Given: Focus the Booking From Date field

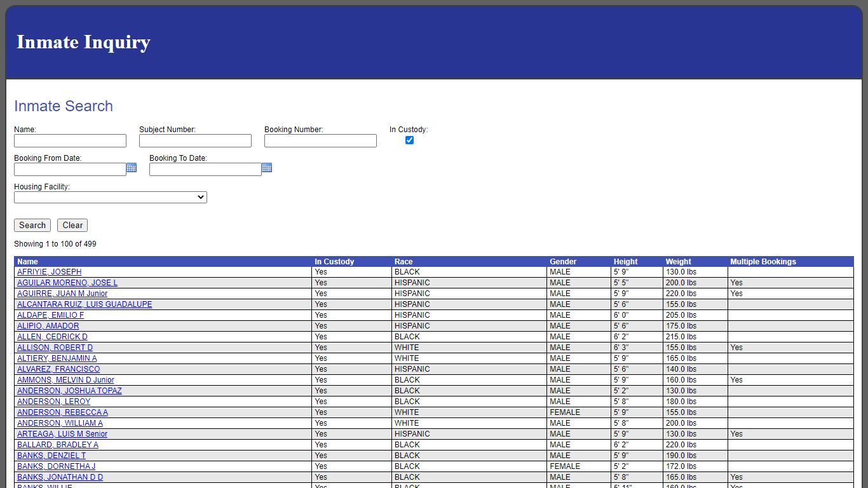Looking at the screenshot, I should click(x=70, y=169).
